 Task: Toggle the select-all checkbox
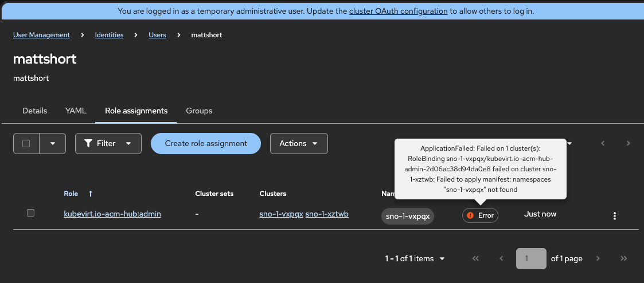click(x=26, y=143)
